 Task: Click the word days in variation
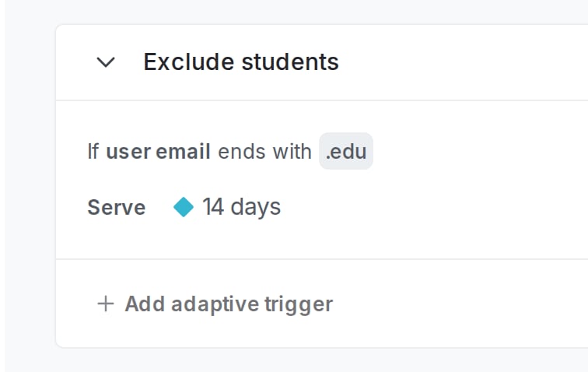[x=255, y=207]
